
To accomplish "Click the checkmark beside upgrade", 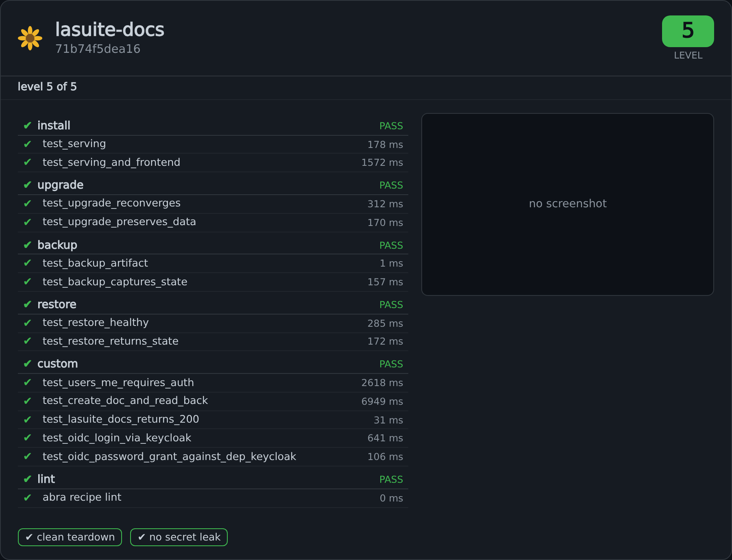I will click(28, 185).
